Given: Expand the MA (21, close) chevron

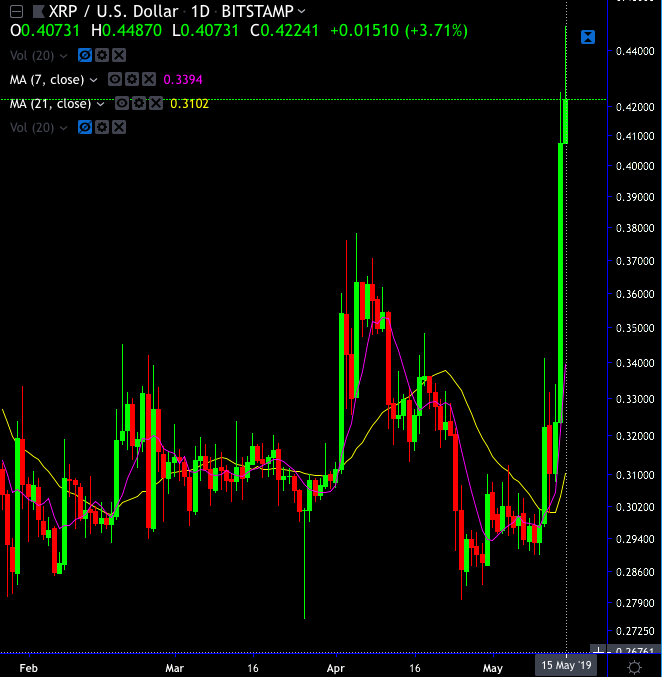Looking at the screenshot, I should (100, 104).
